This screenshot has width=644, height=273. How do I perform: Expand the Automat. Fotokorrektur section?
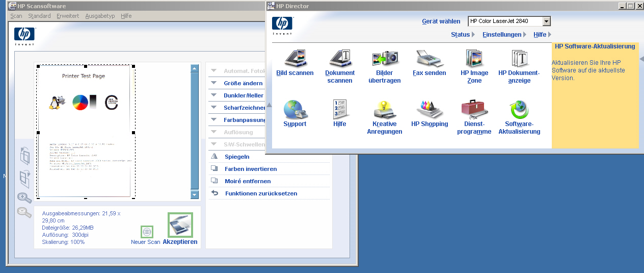coord(214,71)
